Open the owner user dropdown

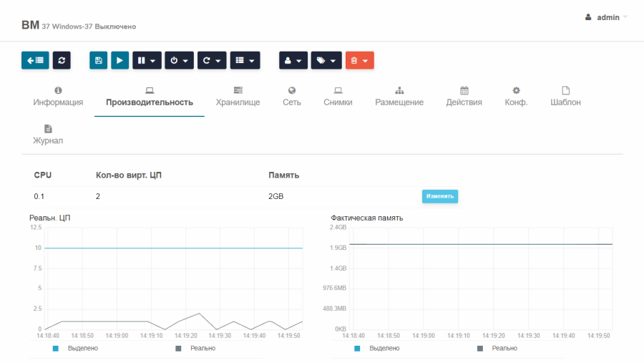[293, 60]
